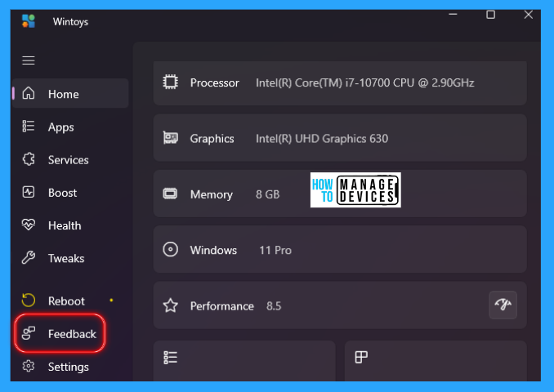Click the Services puzzle-piece icon
The image size is (554, 392).
(29, 159)
